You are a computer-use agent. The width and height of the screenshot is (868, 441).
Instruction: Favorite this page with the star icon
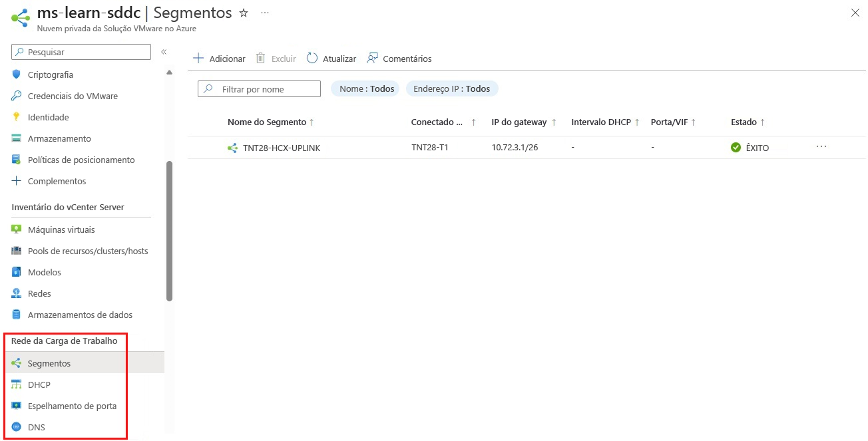click(x=244, y=13)
